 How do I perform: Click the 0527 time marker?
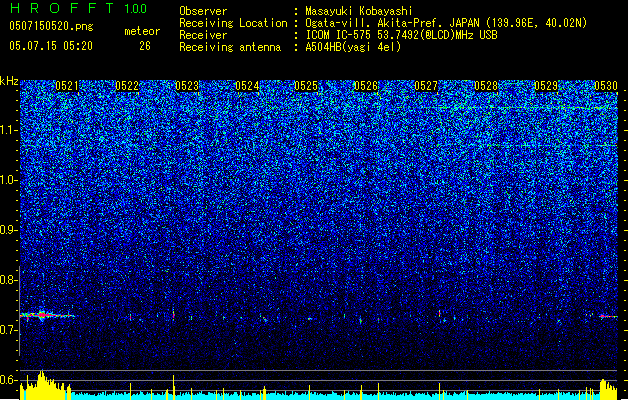(x=426, y=86)
